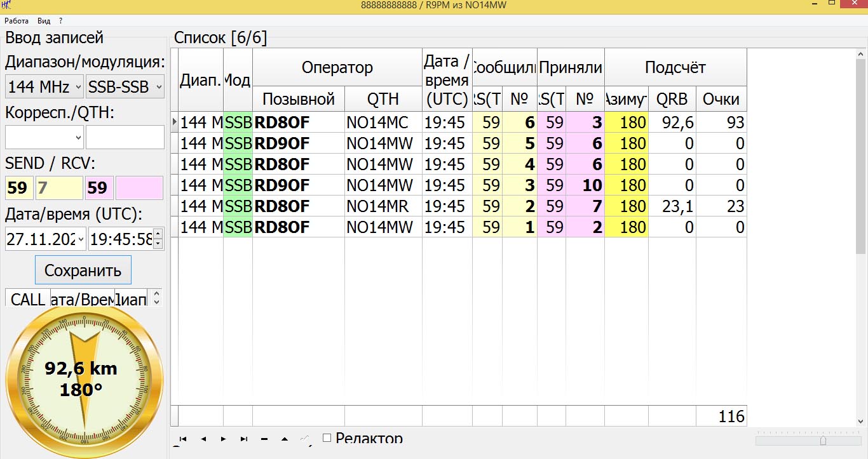The width and height of the screenshot is (868, 459).
Task: Enable the Редактор checkbox
Action: (x=327, y=437)
